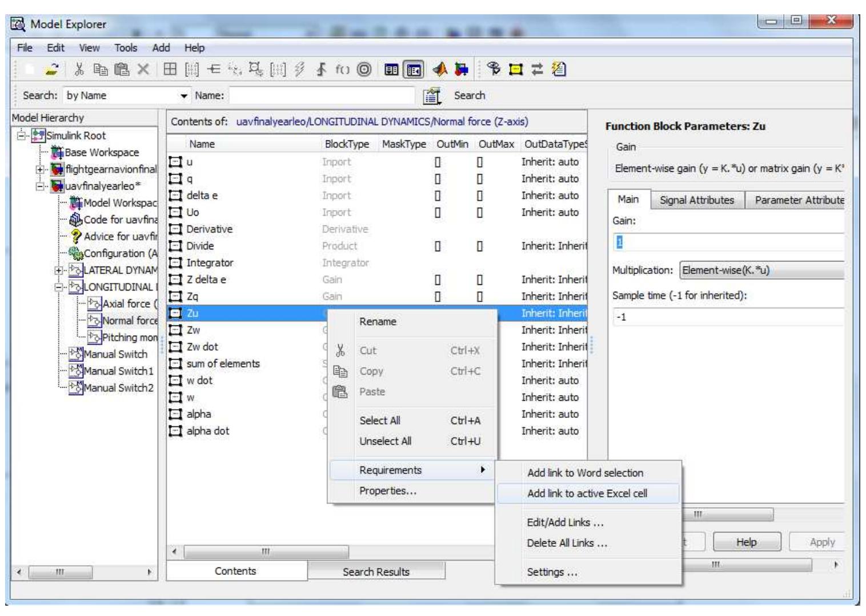The height and width of the screenshot is (616, 866).
Task: Click the Simulink library browser icon
Action: pyautogui.click(x=462, y=70)
